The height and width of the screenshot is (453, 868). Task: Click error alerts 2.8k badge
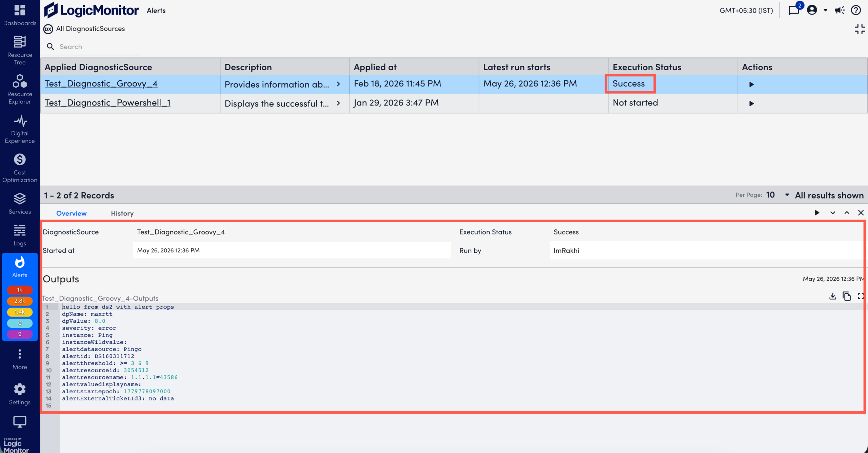[20, 301]
